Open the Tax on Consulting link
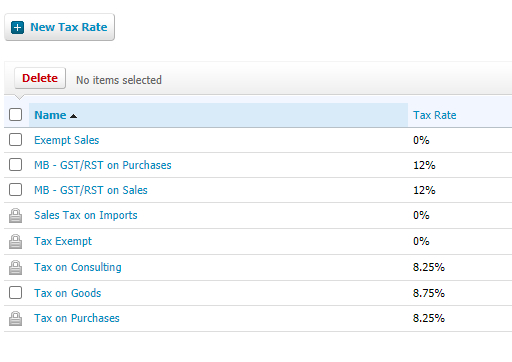The image size is (512, 362). click(78, 267)
